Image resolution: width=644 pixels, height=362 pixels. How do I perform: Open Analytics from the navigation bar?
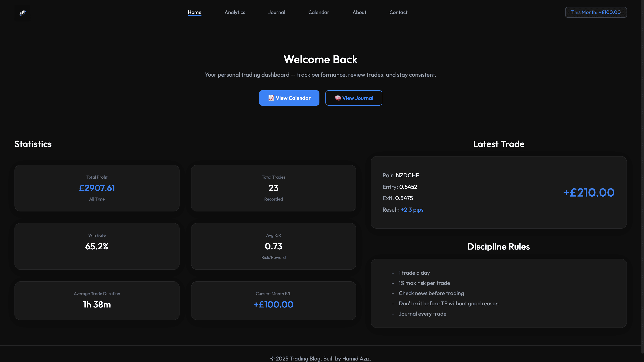234,12
